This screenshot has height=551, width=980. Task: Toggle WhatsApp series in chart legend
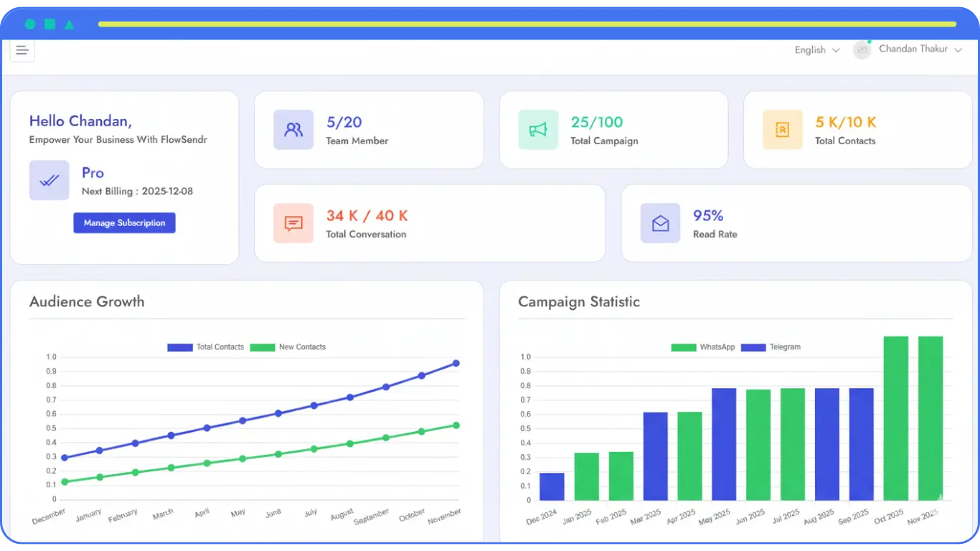(703, 347)
